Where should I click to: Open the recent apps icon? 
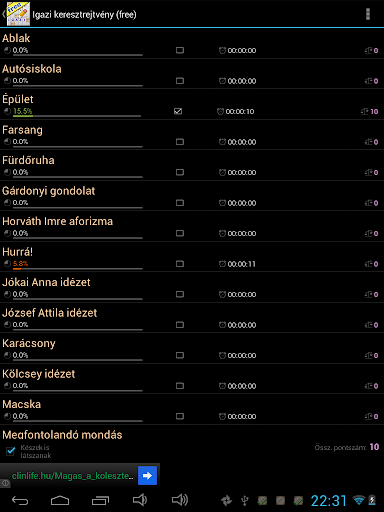(100, 500)
